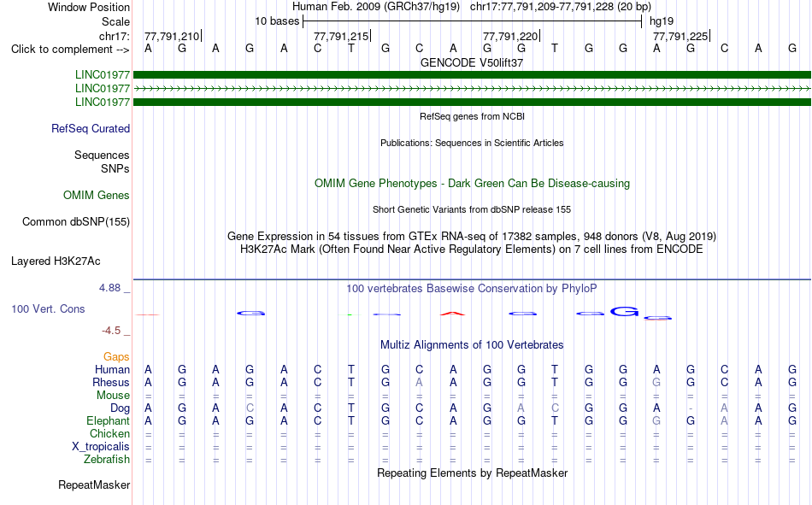
Task: Click the gray mismatched A in the Rhesus row
Action: coord(419,382)
